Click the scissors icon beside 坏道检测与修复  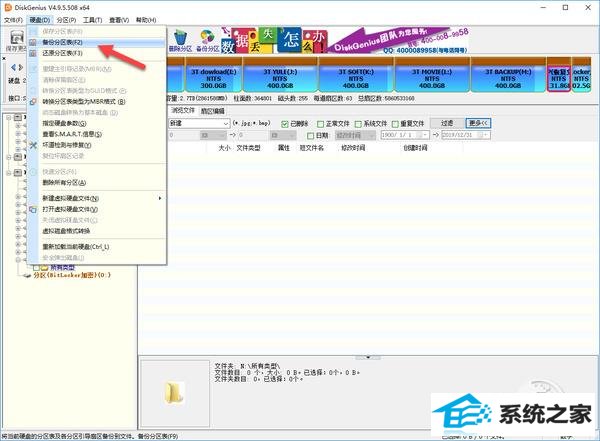pyautogui.click(x=33, y=145)
